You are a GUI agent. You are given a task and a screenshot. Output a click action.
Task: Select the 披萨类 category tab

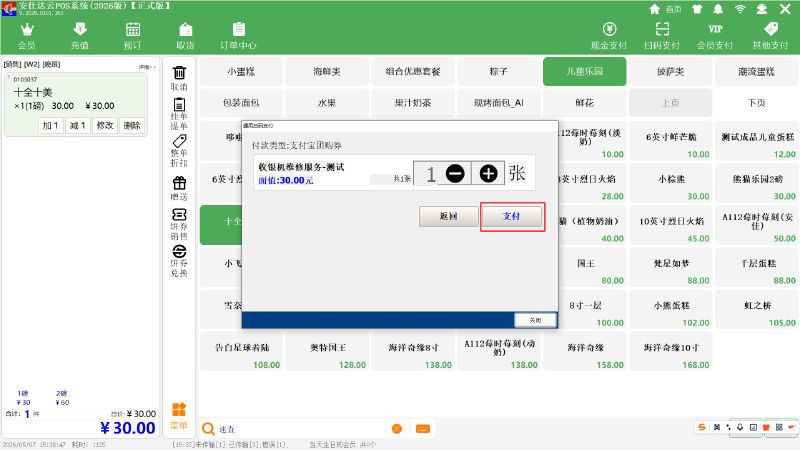[670, 71]
